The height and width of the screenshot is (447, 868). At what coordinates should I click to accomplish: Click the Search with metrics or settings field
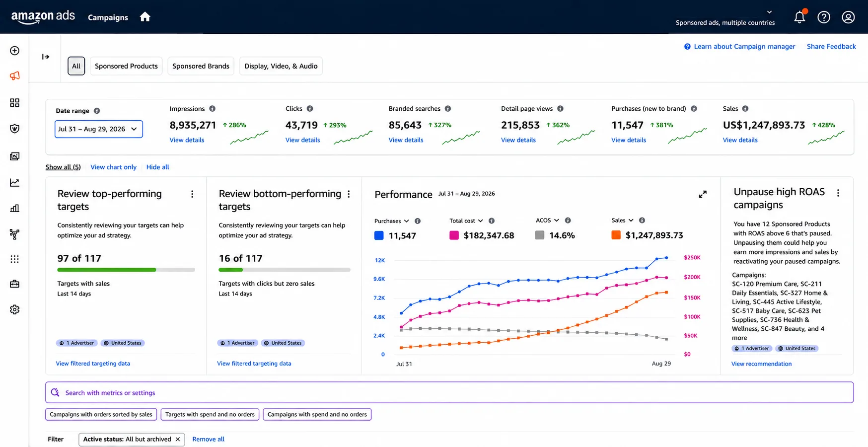pyautogui.click(x=449, y=392)
